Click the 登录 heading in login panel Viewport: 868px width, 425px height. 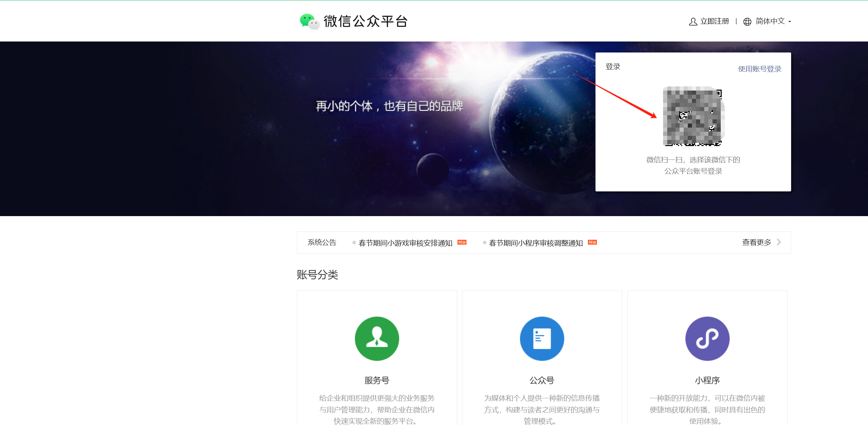[613, 67]
